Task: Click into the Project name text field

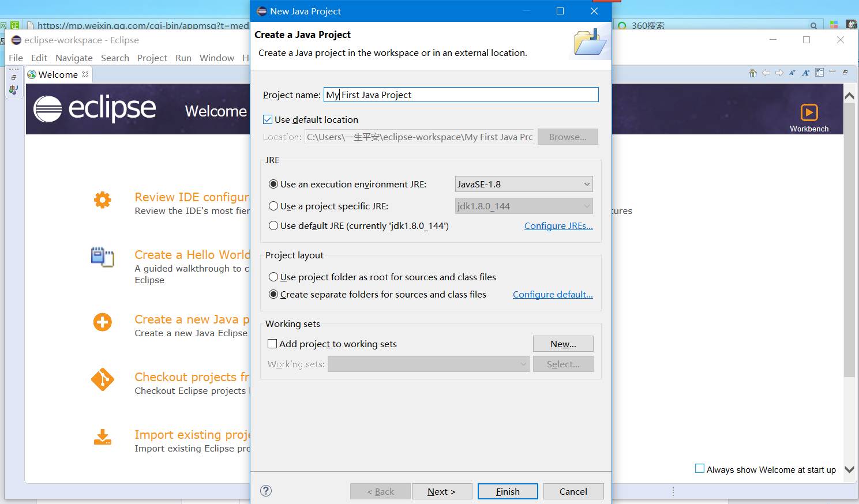Action: 461,95
